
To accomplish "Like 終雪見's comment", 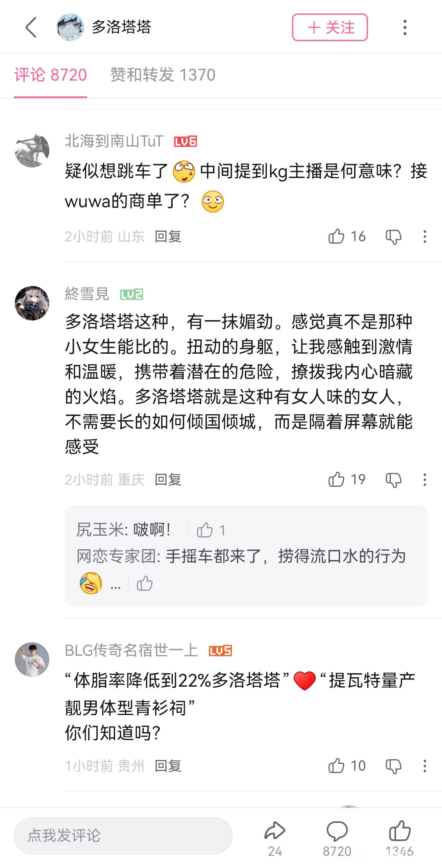I will pyautogui.click(x=336, y=479).
